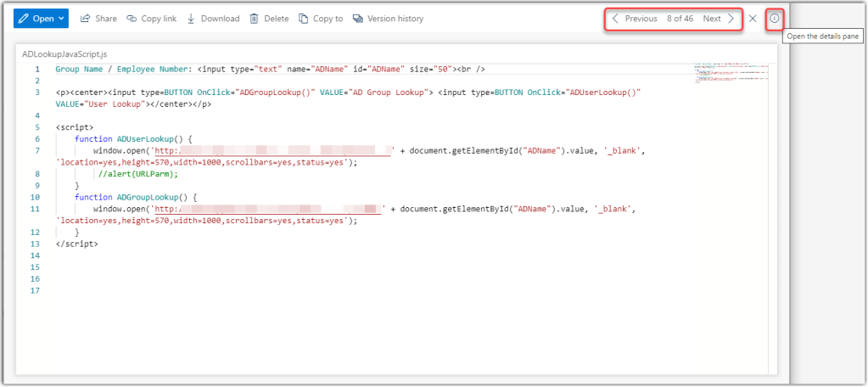Click the Copy link chain icon
Screen dimensions: 868x387
point(132,19)
